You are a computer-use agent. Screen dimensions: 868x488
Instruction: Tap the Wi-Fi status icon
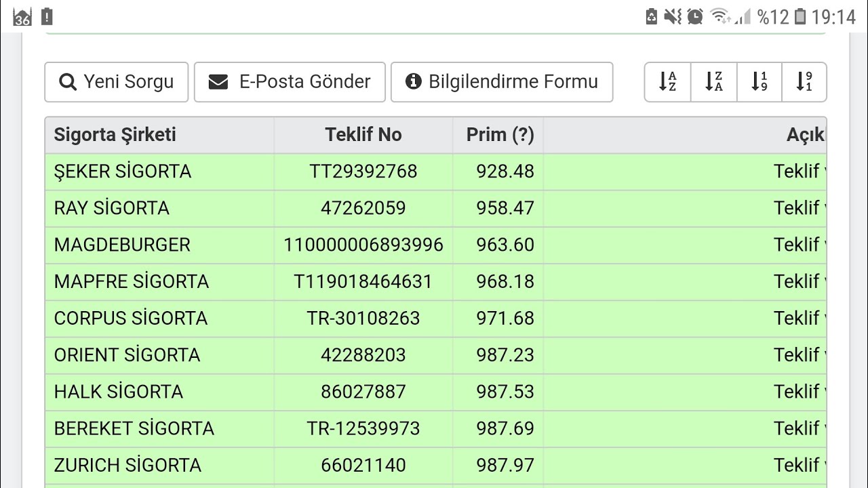point(721,17)
